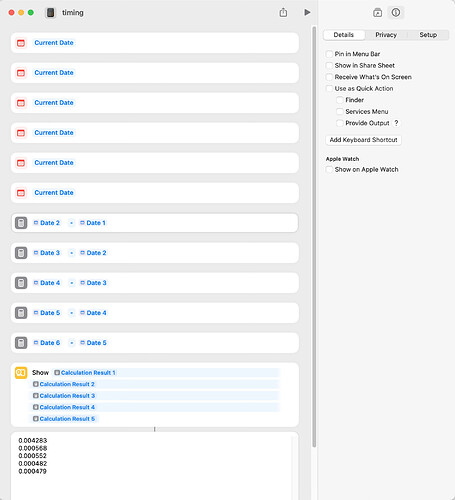Toggle Show in Share Sheet checkbox
Image resolution: width=455 pixels, height=500 pixels.
329,66
